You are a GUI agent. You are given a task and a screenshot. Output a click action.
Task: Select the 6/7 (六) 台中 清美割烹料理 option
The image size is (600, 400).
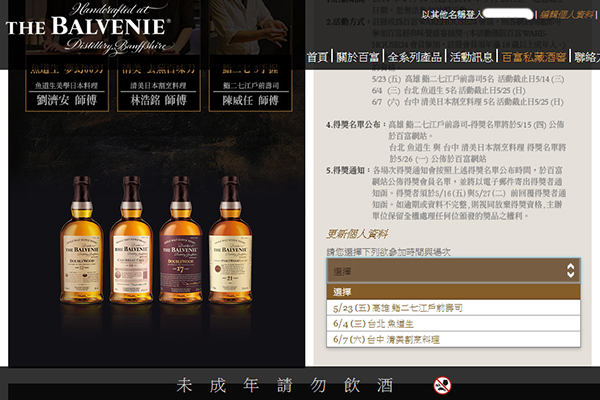coord(453,340)
